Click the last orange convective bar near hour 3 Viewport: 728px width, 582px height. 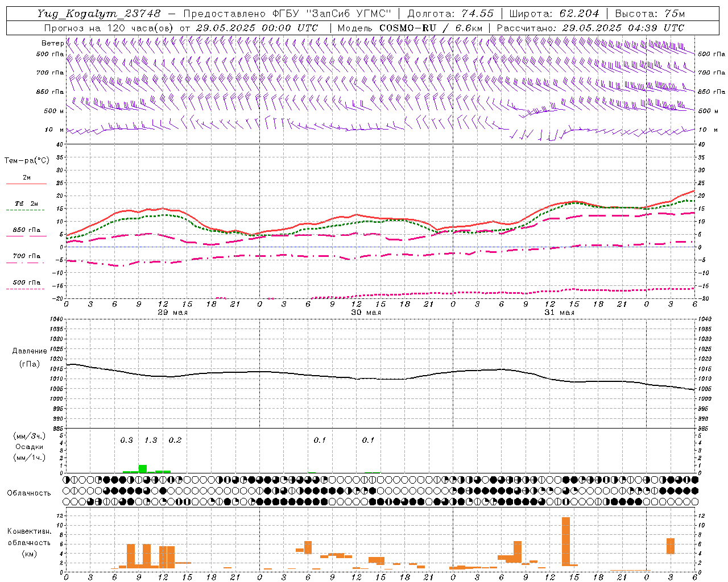tap(671, 546)
